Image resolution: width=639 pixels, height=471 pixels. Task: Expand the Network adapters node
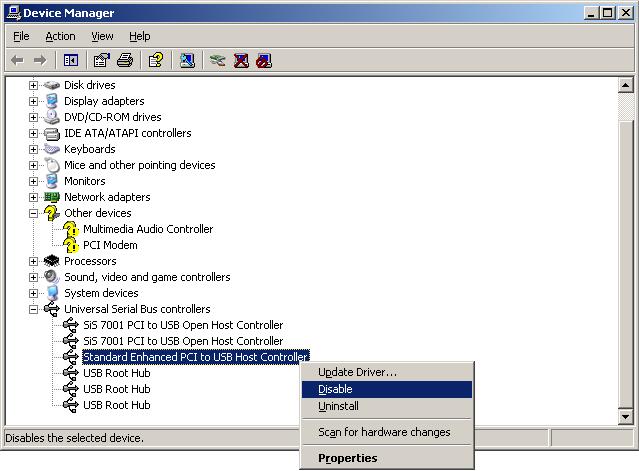33,197
